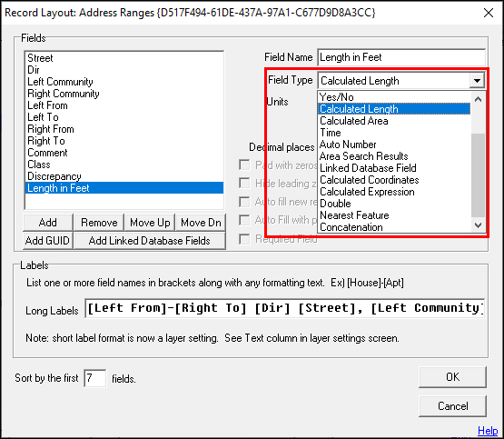Open the Help link
The height and width of the screenshot is (439, 504).
click(488, 431)
